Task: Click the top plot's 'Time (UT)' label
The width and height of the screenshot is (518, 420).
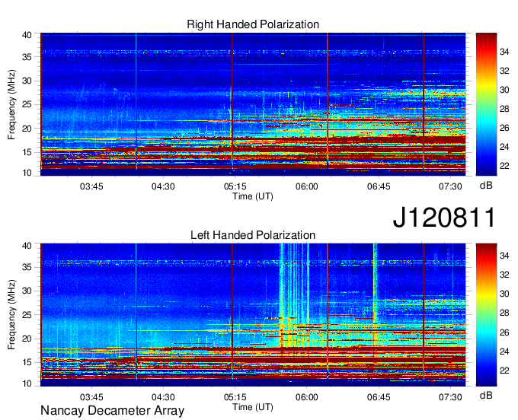Action: 253,196
